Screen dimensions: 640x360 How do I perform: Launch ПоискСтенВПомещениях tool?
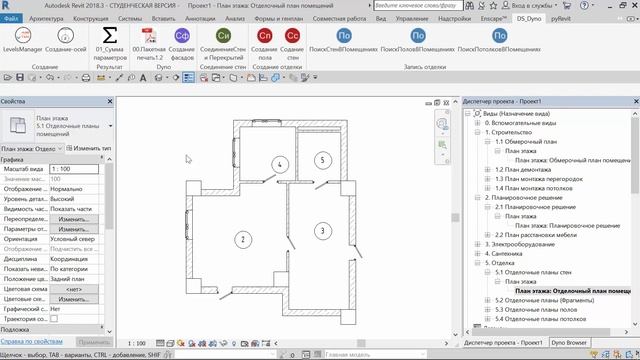point(344,40)
